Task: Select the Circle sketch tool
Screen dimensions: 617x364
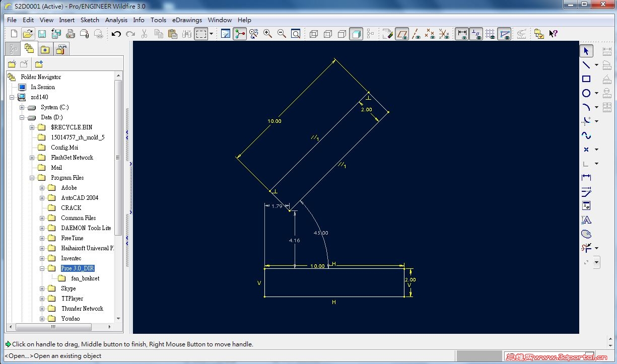Action: 586,93
